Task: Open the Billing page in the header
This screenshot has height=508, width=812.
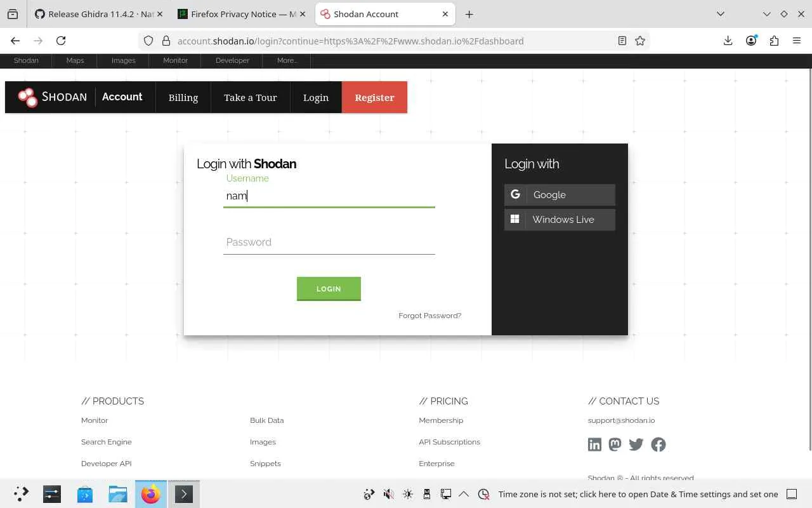Action: point(183,97)
